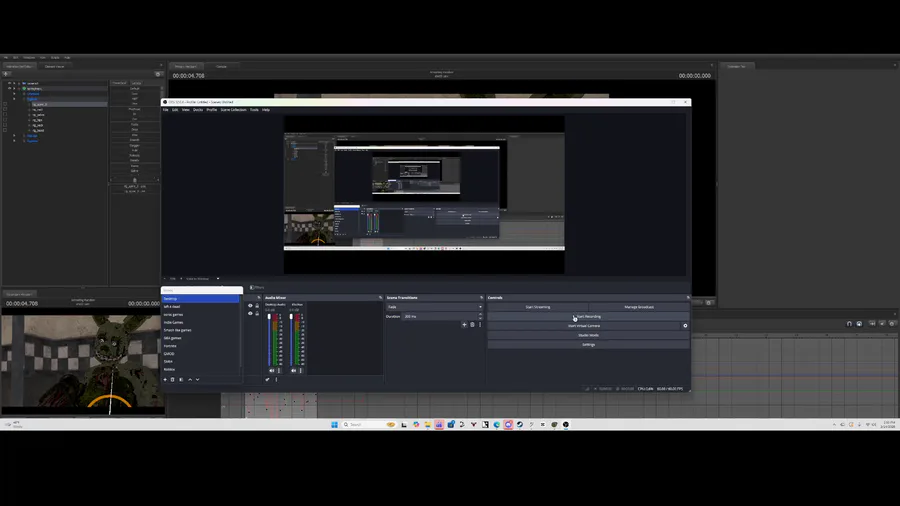900x506 pixels.
Task: Open OBS Settings from the Controls dock
Action: (588, 345)
